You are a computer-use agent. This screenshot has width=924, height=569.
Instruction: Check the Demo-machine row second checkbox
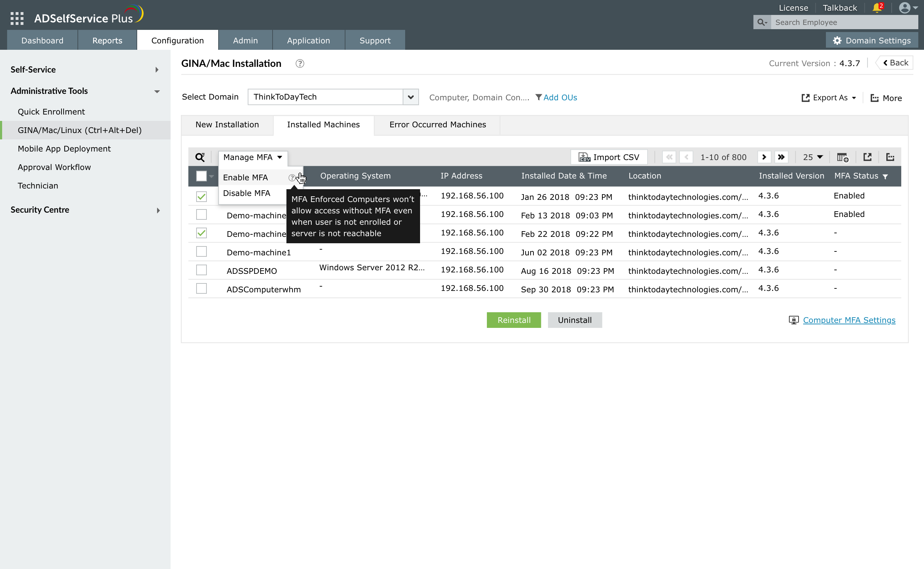tap(201, 214)
